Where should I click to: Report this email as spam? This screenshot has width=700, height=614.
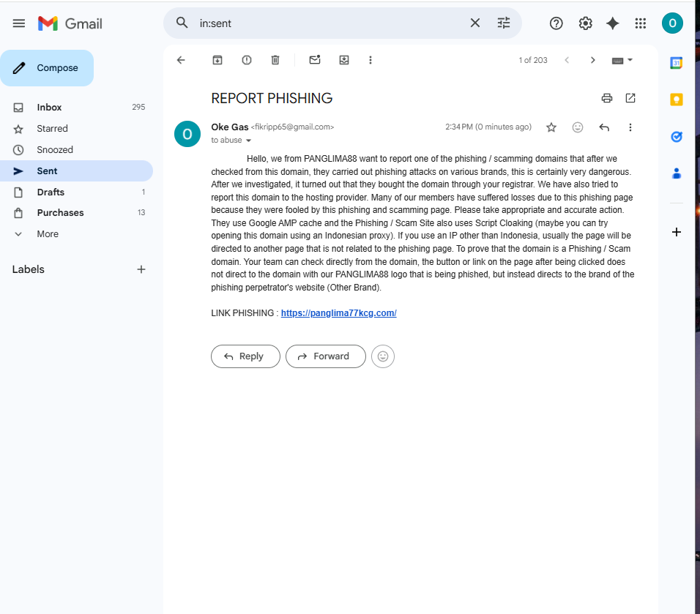tap(247, 60)
